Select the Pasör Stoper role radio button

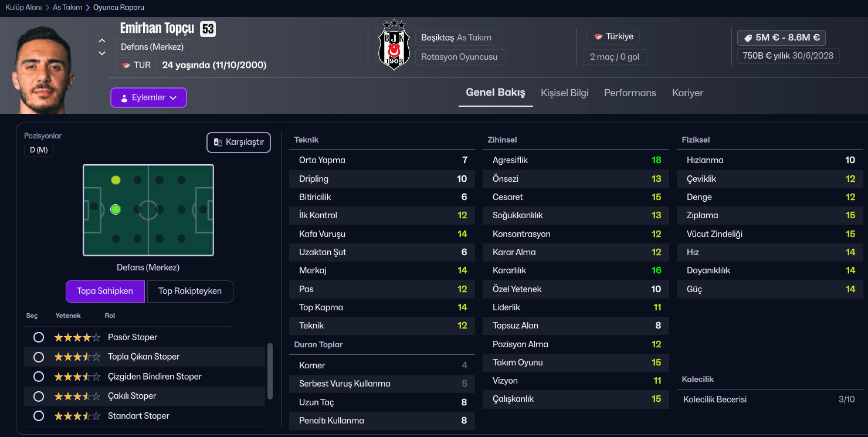[39, 337]
